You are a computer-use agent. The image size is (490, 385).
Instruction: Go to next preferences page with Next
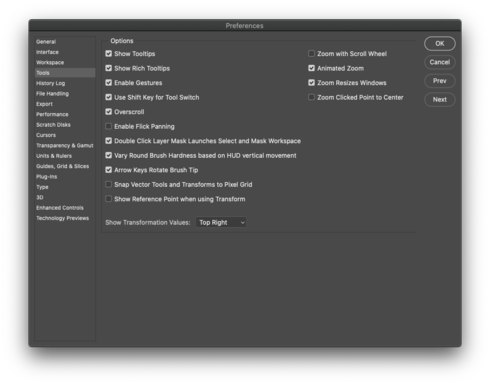pyautogui.click(x=440, y=99)
